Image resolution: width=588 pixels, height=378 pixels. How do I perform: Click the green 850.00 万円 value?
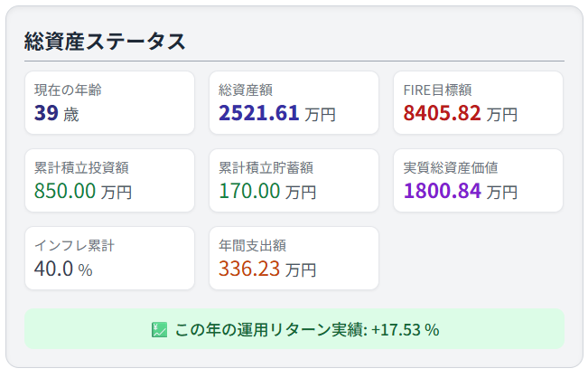83,191
